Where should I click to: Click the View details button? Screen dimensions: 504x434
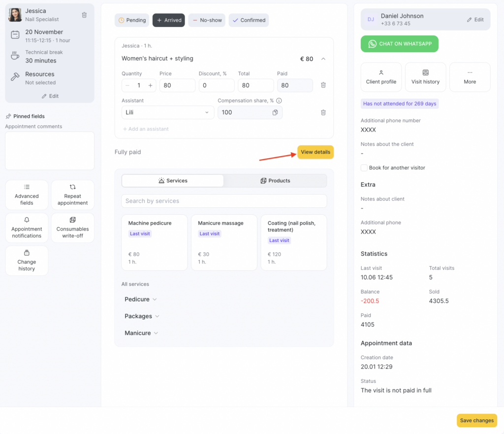pyautogui.click(x=315, y=152)
